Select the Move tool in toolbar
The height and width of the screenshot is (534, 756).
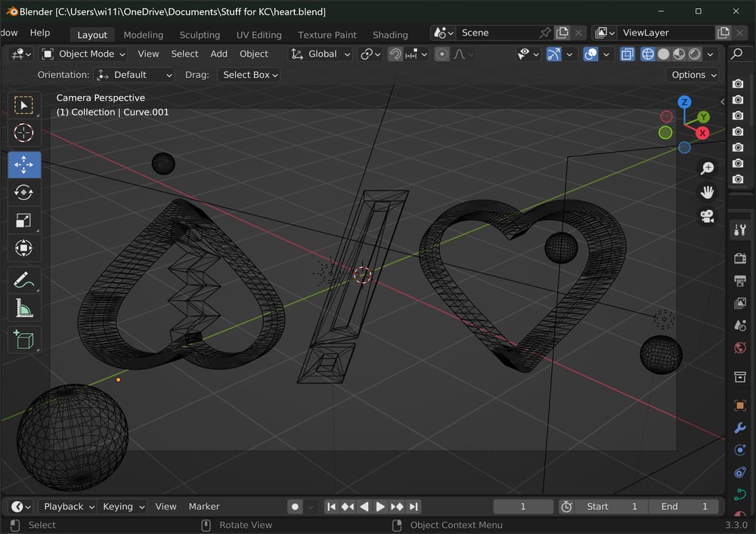click(23, 165)
